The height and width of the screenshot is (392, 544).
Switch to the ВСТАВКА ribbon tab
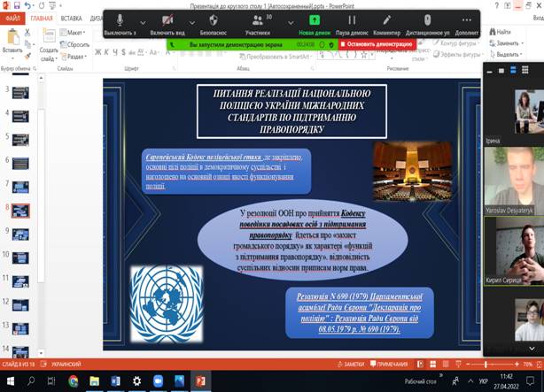tap(71, 19)
